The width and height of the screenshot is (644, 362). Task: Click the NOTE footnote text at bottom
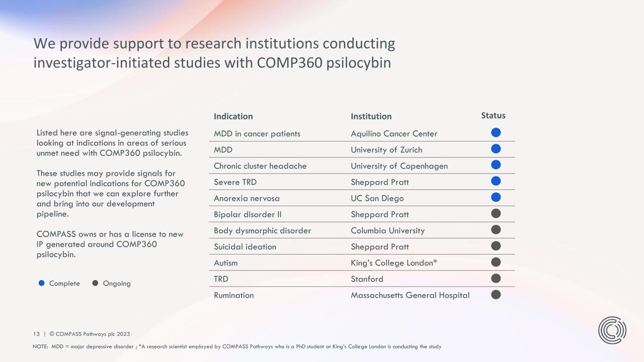tap(237, 347)
